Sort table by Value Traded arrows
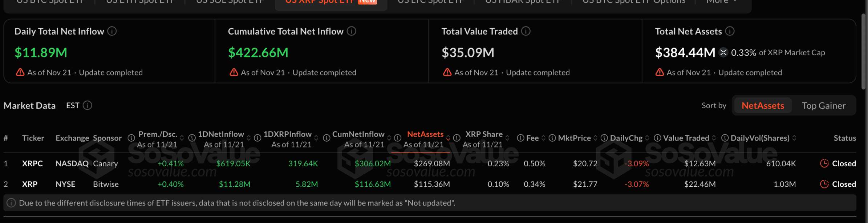868x223 pixels. pyautogui.click(x=714, y=138)
